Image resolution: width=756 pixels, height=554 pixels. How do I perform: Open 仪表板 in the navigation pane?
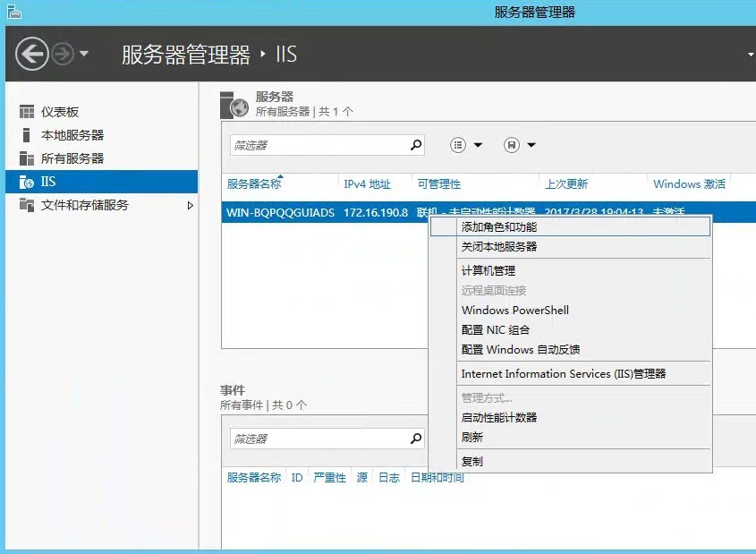click(x=60, y=112)
